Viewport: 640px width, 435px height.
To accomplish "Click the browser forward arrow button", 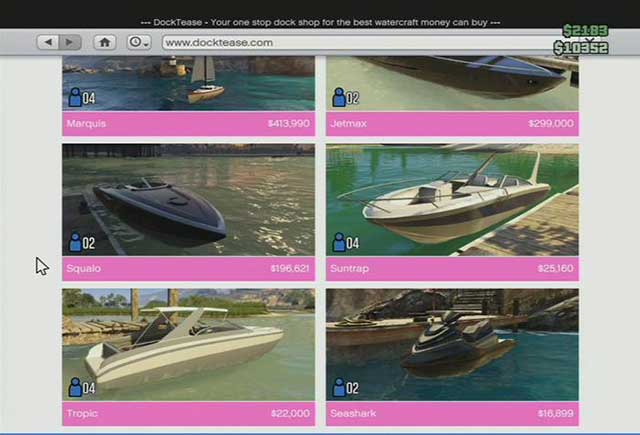I will coord(70,42).
